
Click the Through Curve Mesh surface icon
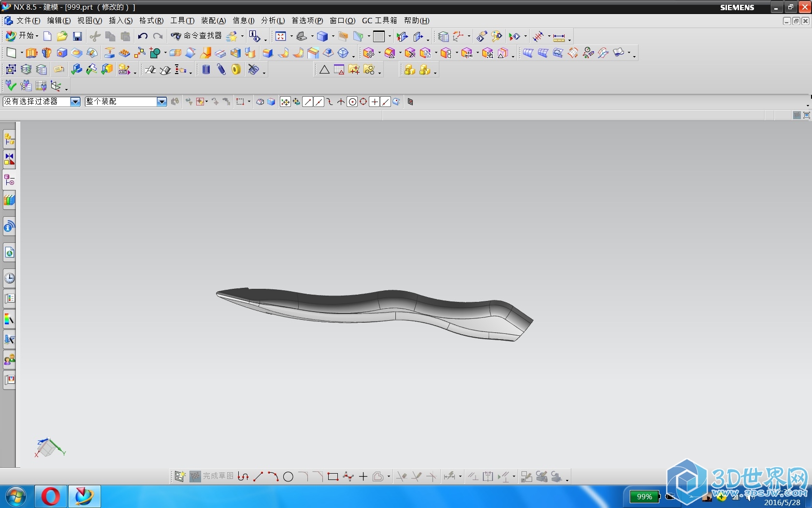(543, 53)
